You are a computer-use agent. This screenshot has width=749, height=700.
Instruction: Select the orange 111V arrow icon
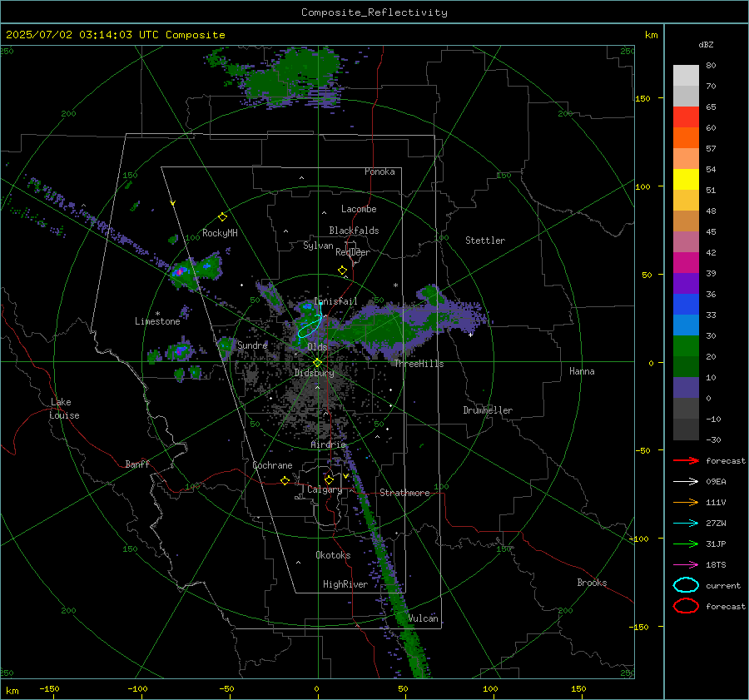[x=686, y=502]
